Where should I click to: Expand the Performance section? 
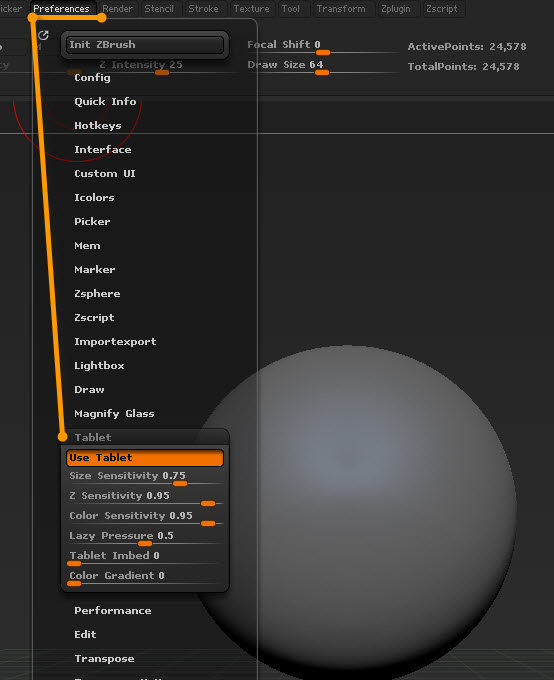pos(113,611)
